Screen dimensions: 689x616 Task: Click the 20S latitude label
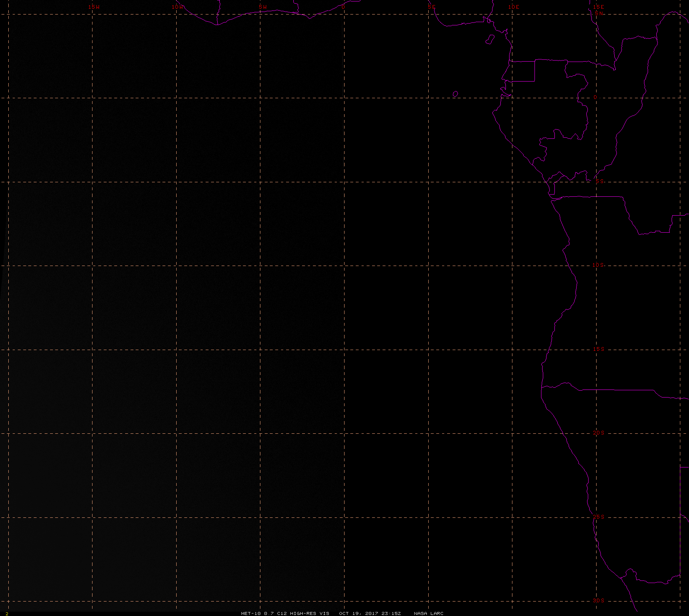click(x=599, y=433)
